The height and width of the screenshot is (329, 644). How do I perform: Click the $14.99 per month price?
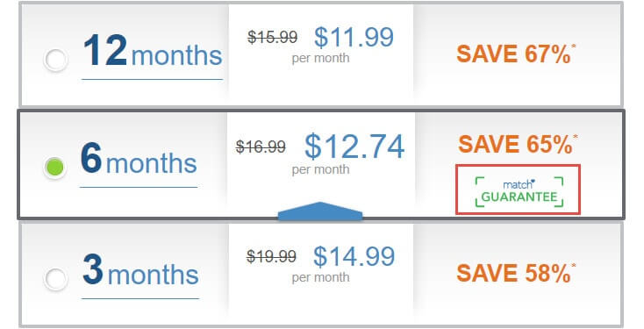(x=354, y=256)
